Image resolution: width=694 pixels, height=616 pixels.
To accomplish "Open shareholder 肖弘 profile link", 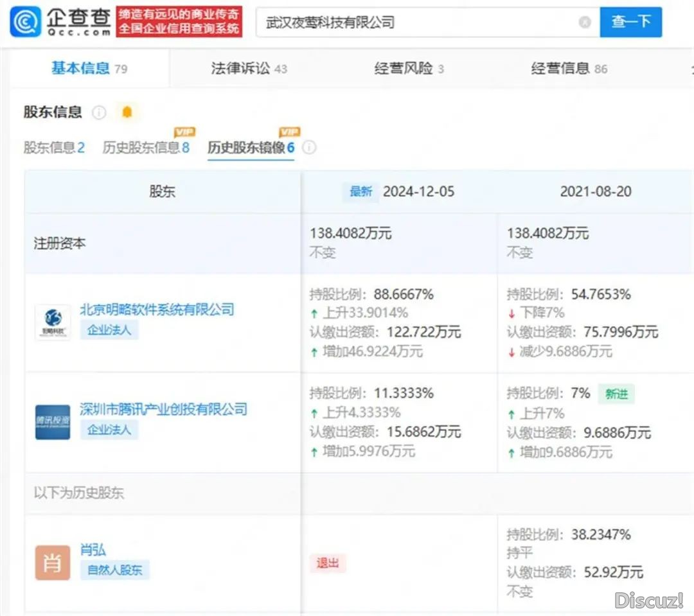I will (x=93, y=550).
